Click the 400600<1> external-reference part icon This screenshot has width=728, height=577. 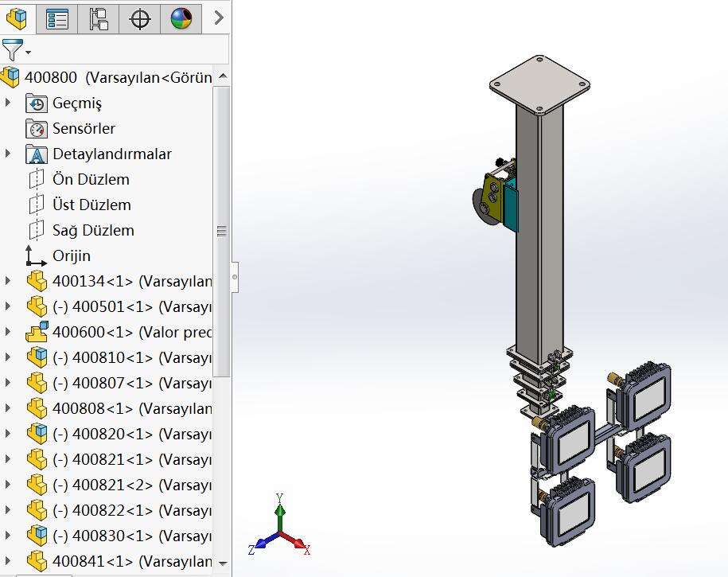click(x=37, y=332)
